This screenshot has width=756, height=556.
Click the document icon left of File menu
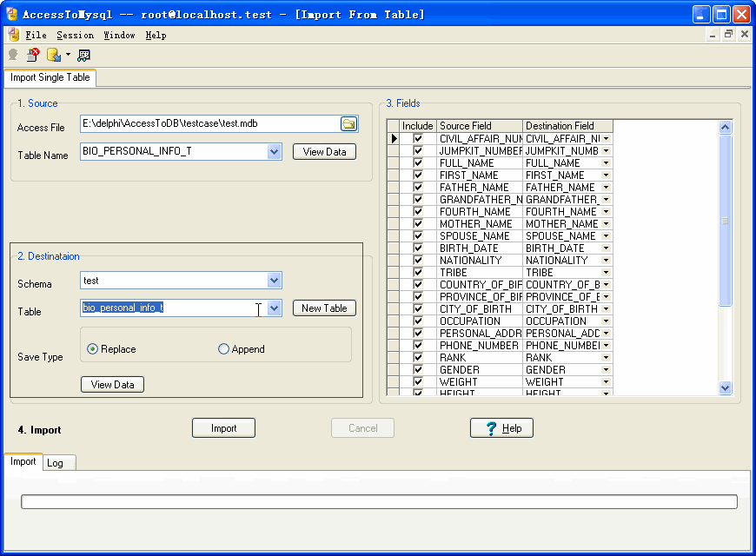pos(14,35)
